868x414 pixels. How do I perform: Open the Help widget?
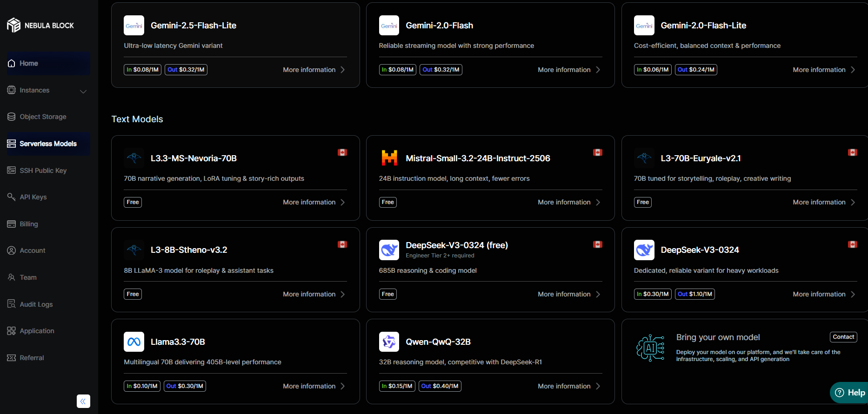point(850,393)
